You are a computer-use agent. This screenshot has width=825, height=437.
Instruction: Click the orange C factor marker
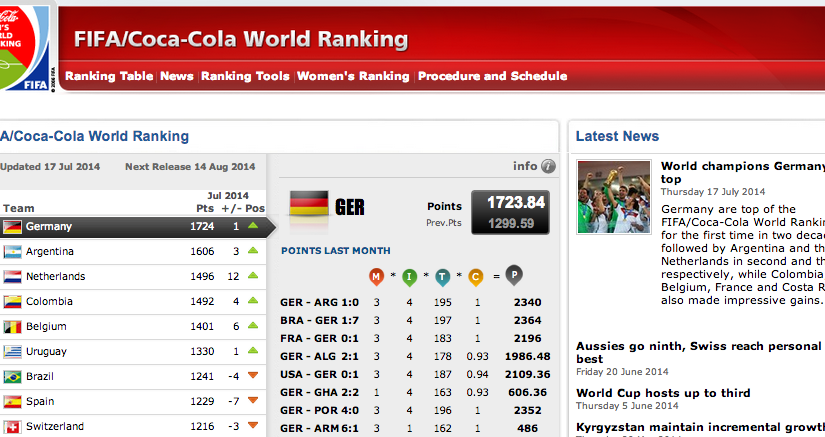(476, 277)
